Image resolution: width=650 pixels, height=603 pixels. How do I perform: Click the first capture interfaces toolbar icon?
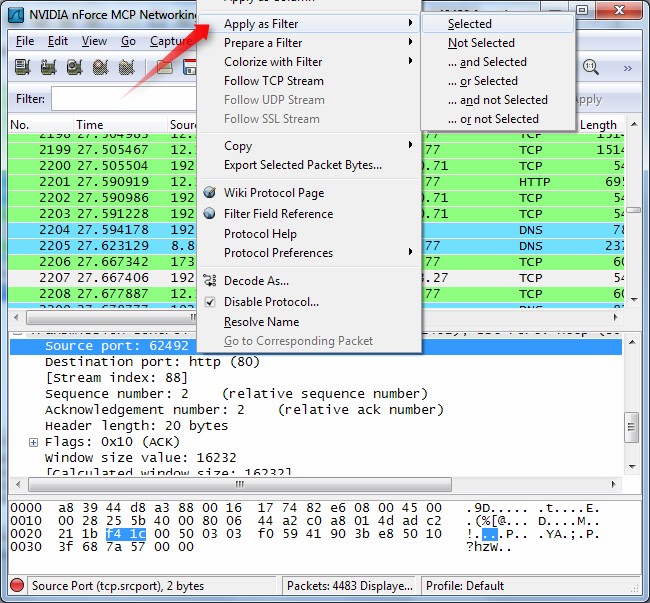coord(22,67)
